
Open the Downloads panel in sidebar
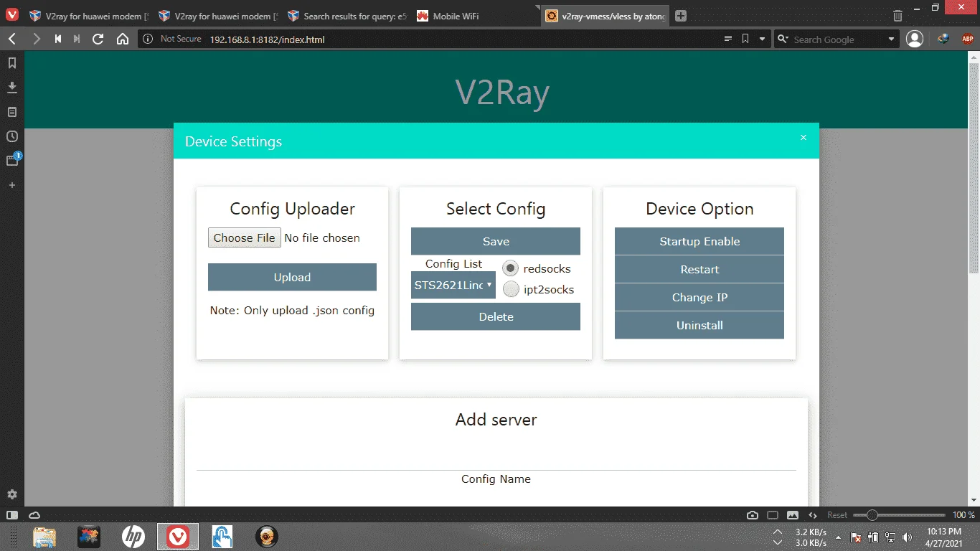(x=12, y=88)
